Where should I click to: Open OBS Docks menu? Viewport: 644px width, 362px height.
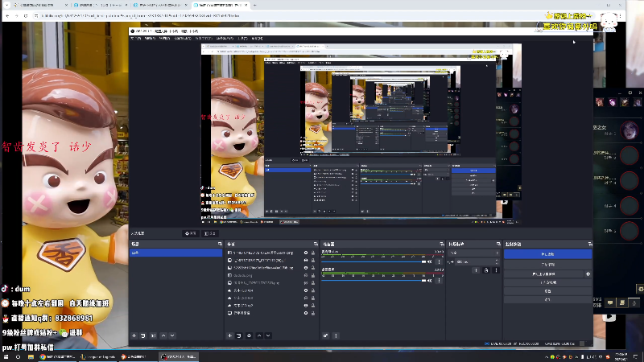183,39
